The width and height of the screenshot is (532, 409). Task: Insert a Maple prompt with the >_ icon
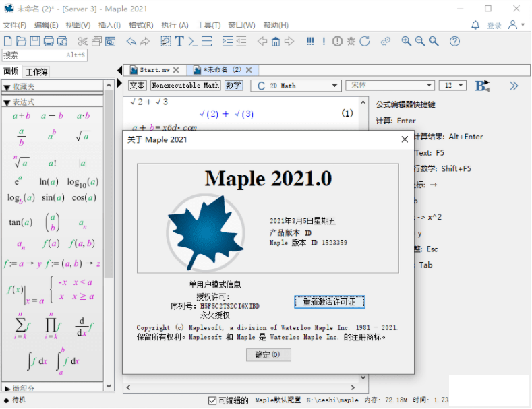point(193,41)
